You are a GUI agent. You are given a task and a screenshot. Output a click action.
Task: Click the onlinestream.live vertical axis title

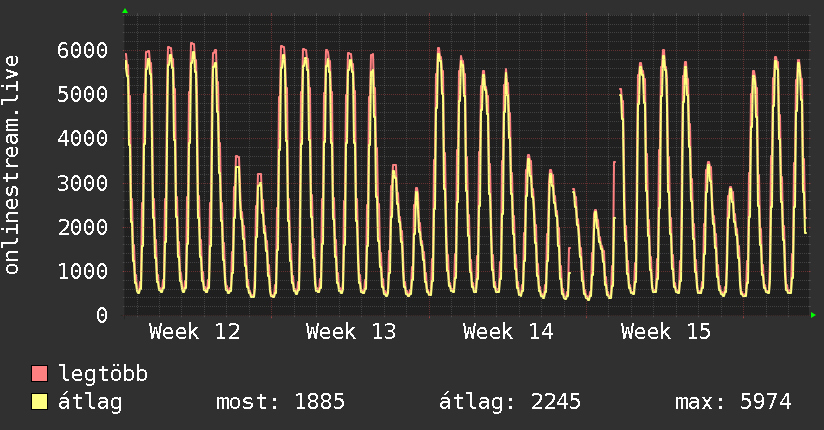[x=12, y=165]
